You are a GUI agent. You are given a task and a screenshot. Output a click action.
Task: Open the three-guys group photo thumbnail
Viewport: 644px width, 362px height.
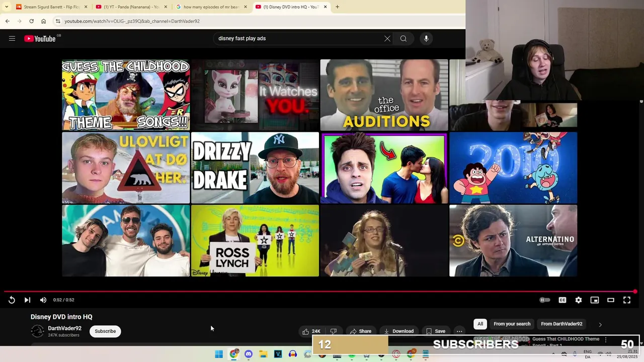(x=126, y=241)
